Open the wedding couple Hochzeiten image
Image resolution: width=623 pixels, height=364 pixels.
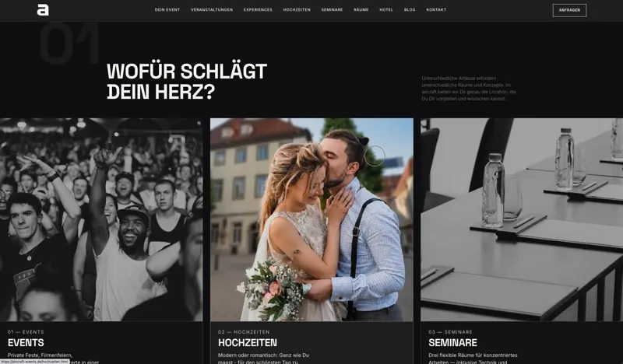point(312,219)
